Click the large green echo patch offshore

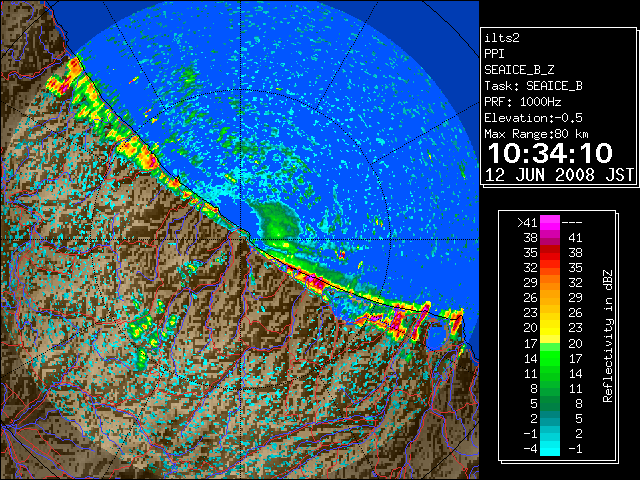pyautogui.click(x=278, y=221)
